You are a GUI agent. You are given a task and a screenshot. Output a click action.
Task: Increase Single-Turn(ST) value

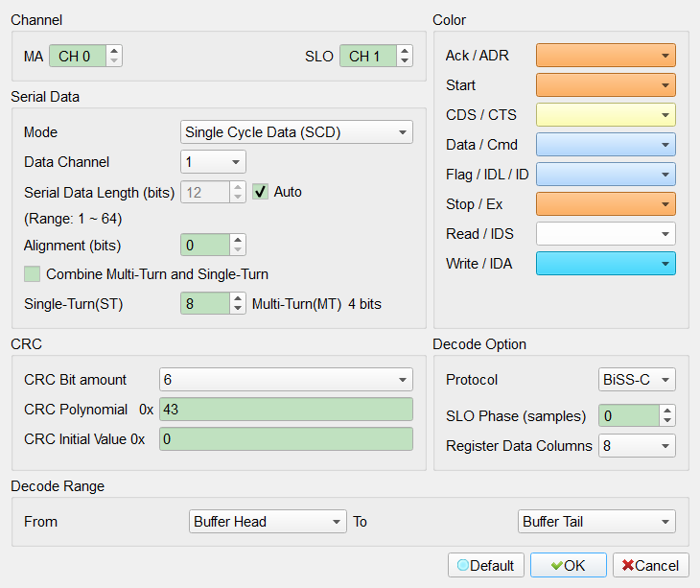[x=238, y=298]
